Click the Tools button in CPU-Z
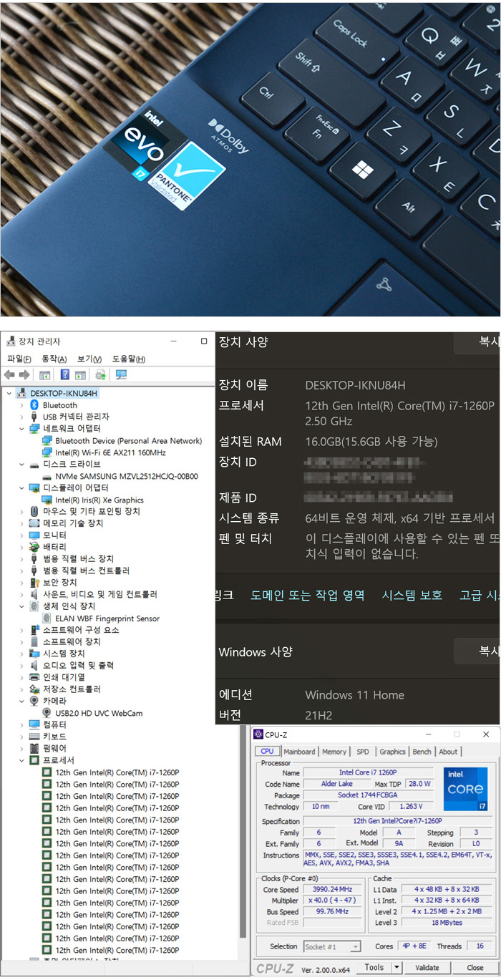Screen dimensions: 501x980 [x=374, y=968]
